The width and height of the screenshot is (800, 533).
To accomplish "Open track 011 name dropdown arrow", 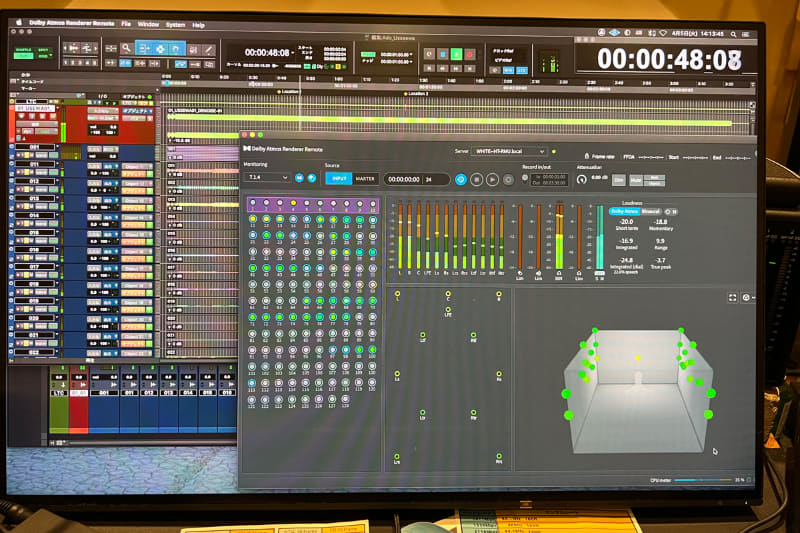I will 58,164.
